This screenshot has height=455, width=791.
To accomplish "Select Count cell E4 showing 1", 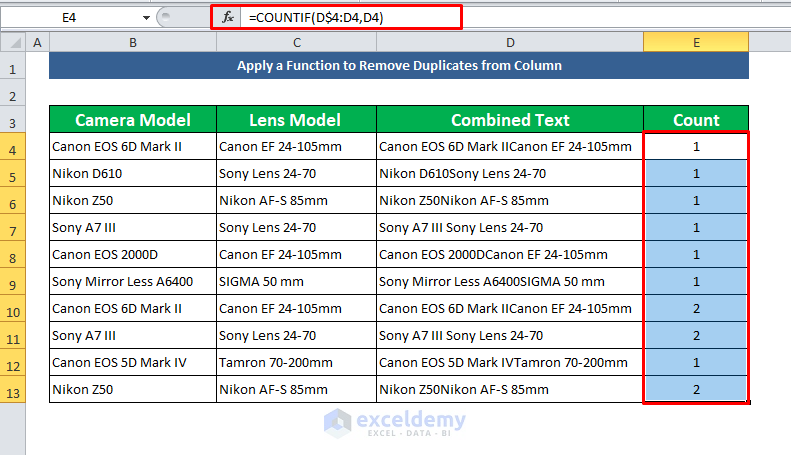I will pos(696,146).
